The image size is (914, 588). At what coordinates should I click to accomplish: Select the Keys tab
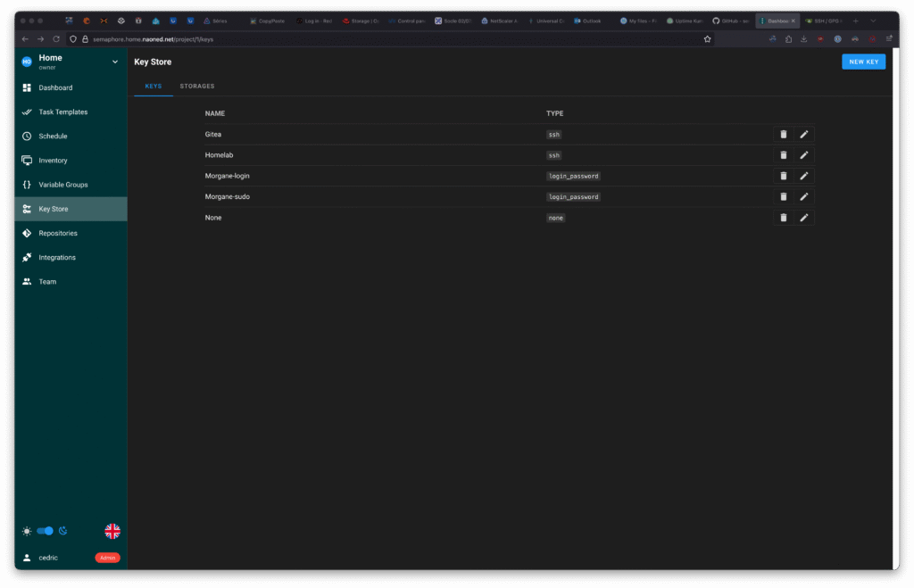[x=154, y=87]
